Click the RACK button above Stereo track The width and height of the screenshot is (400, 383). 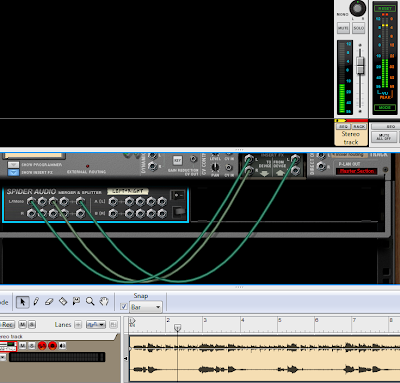[359, 127]
